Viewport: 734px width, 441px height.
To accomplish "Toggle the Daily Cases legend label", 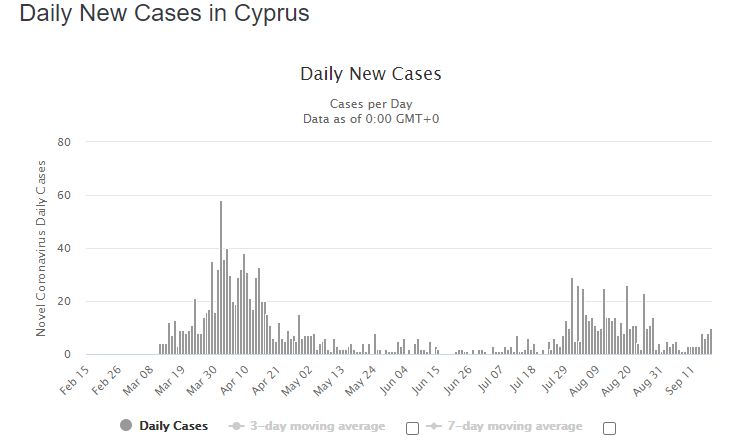I will tap(174, 426).
